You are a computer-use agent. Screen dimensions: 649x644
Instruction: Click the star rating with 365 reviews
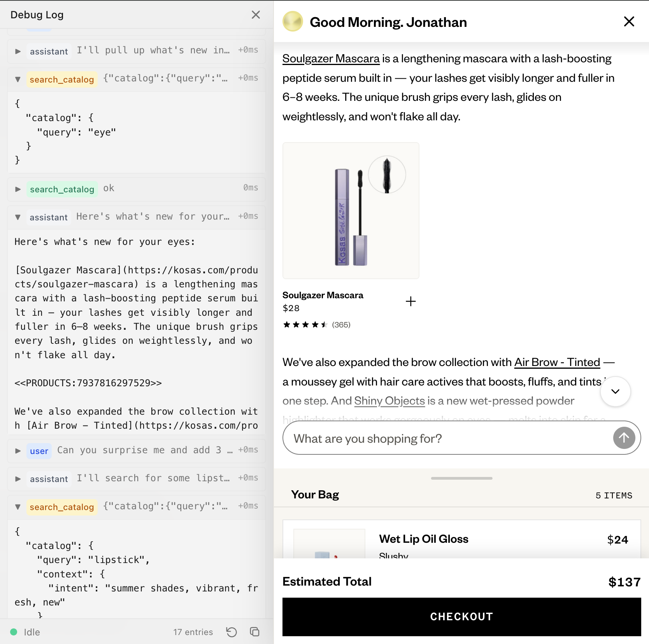[x=316, y=325]
